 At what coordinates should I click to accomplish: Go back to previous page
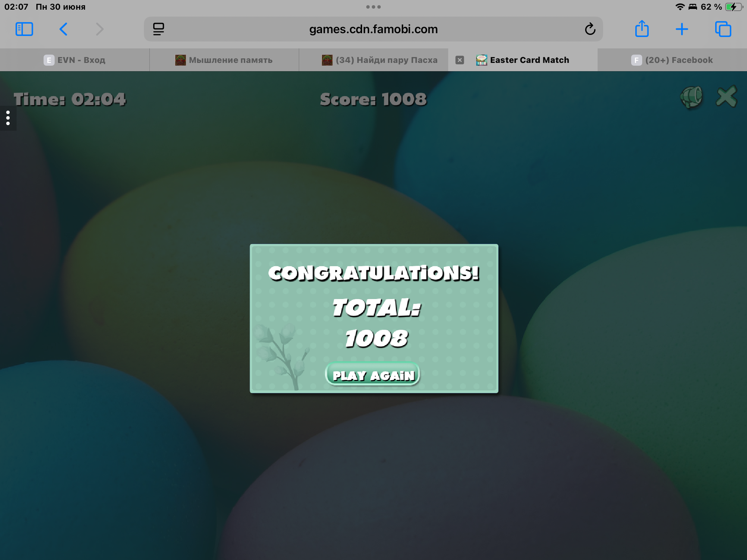click(x=63, y=29)
